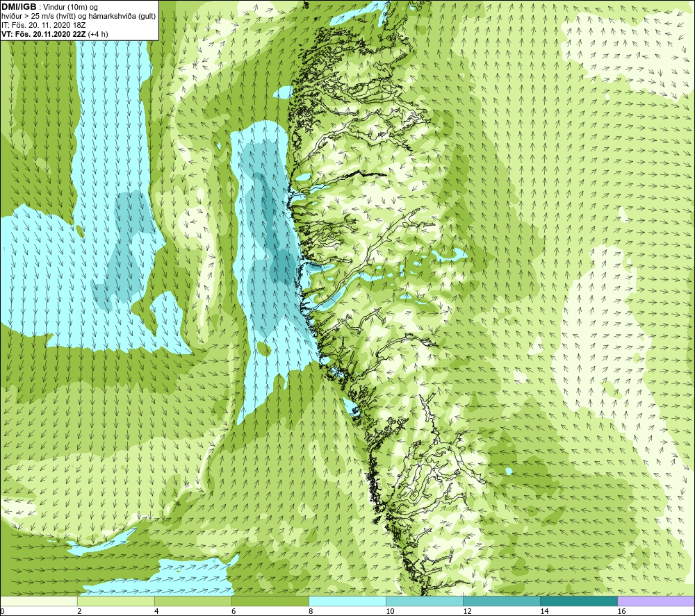Screen dimensions: 695x616
Task: Click the legend scale value "4"
Action: 156,611
